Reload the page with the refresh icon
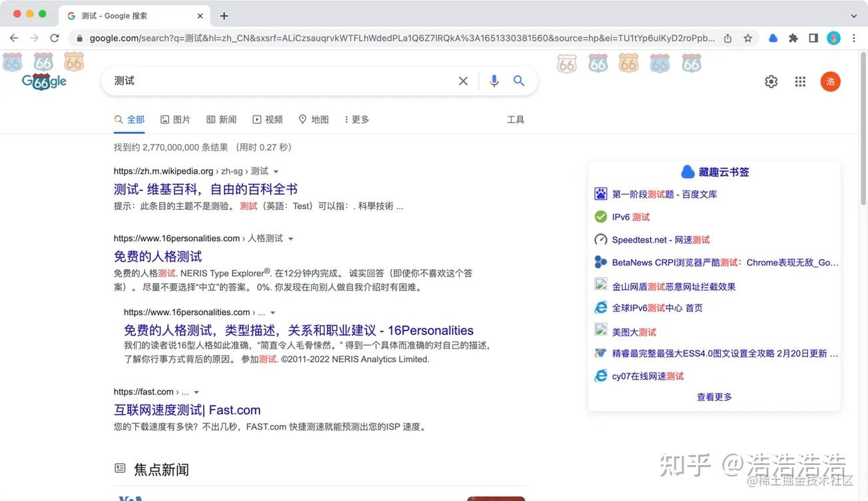 [55, 38]
